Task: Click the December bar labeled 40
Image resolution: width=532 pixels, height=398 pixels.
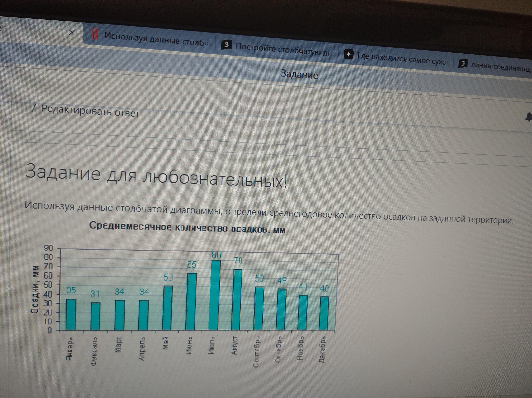Action: pyautogui.click(x=324, y=313)
